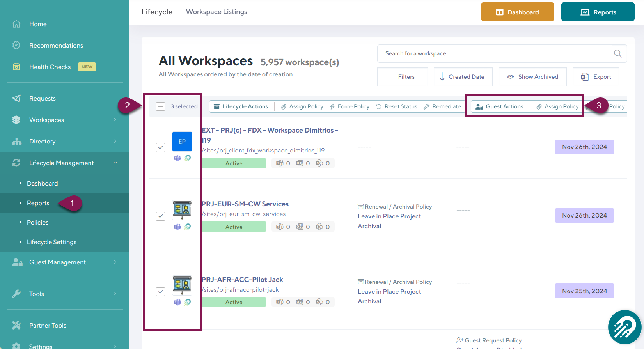Click Teams icon under PRJ-EUR-SM-CW Services
Image resolution: width=644 pixels, height=349 pixels.
point(177,227)
